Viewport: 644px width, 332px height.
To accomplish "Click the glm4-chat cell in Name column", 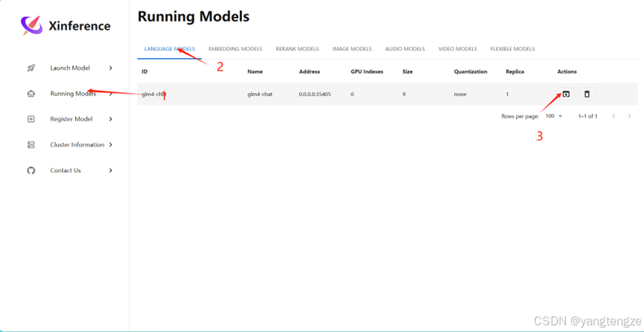I will click(260, 94).
